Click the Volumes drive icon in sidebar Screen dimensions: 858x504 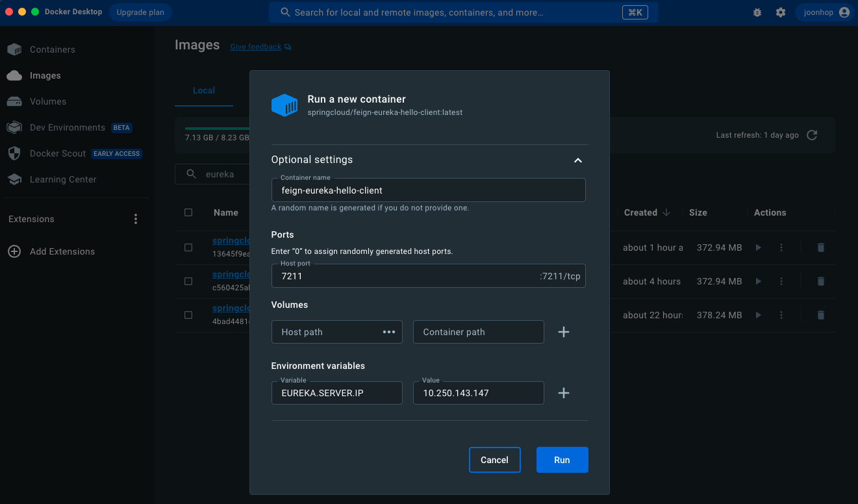tap(14, 101)
